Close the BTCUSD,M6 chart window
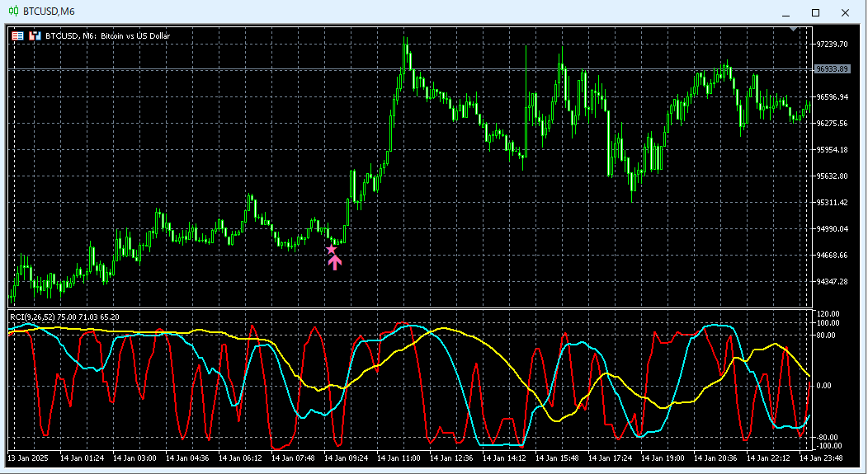This screenshot has height=474, width=868. tap(845, 12)
